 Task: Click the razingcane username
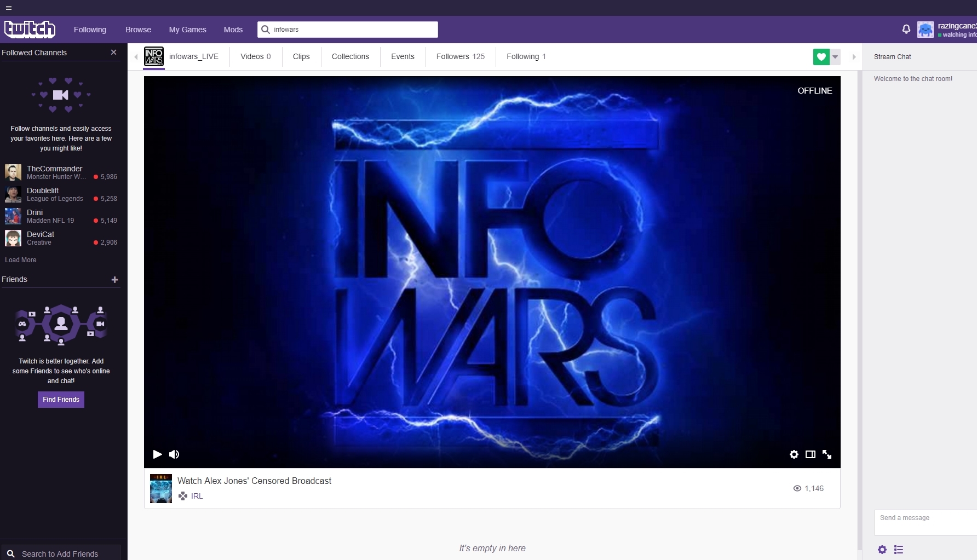coord(957,26)
